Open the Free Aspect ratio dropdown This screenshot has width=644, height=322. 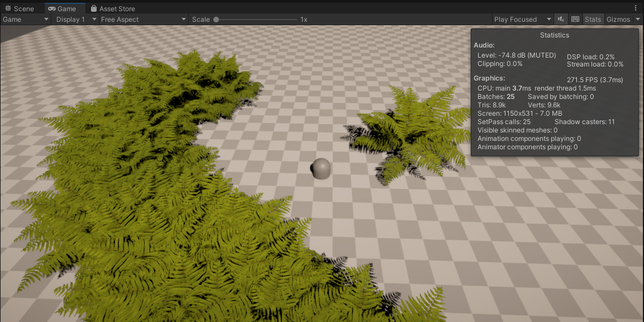click(x=144, y=20)
